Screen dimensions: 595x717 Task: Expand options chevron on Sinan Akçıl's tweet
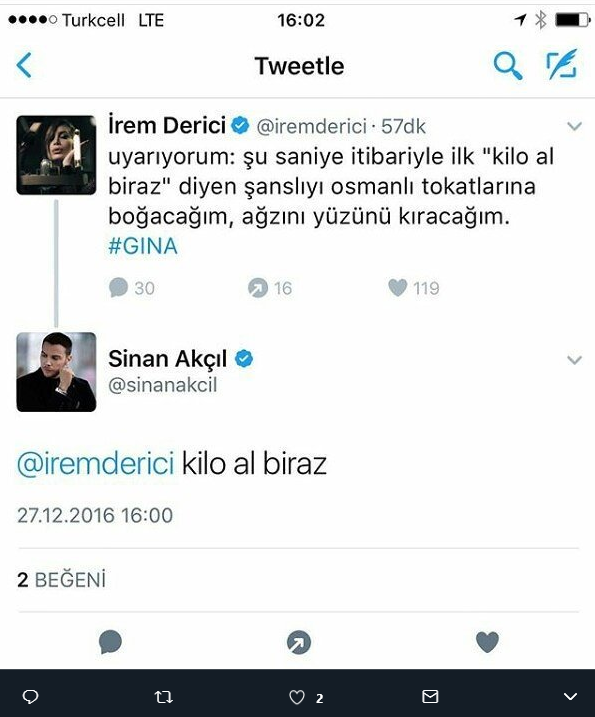(x=574, y=360)
